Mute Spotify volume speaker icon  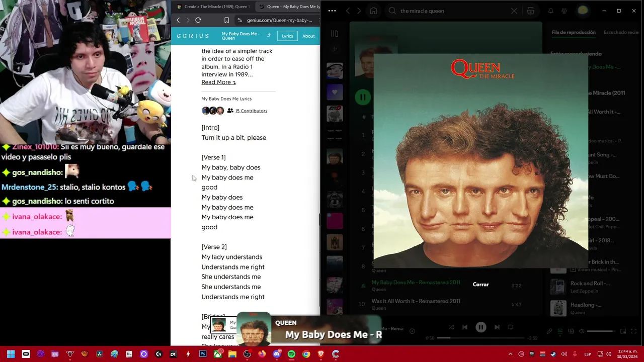click(x=582, y=331)
